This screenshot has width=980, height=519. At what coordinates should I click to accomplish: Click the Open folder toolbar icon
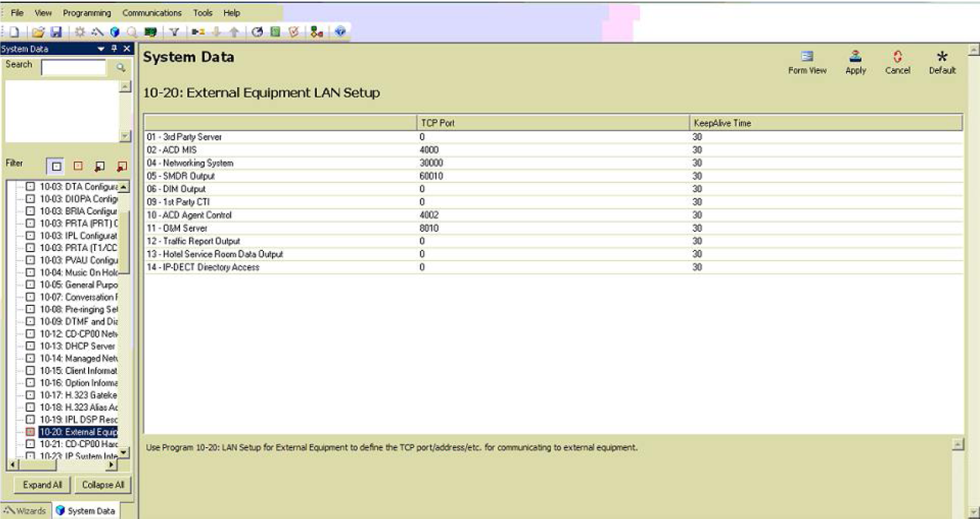pos(39,32)
